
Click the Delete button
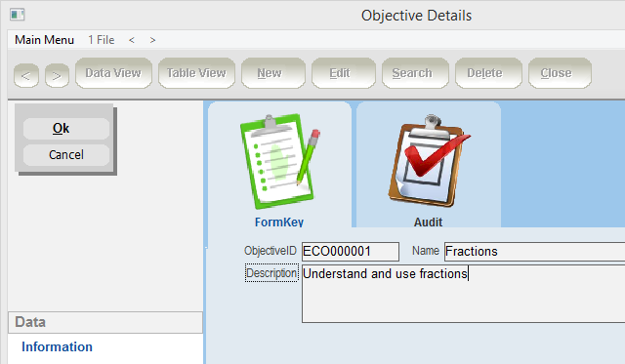[488, 73]
